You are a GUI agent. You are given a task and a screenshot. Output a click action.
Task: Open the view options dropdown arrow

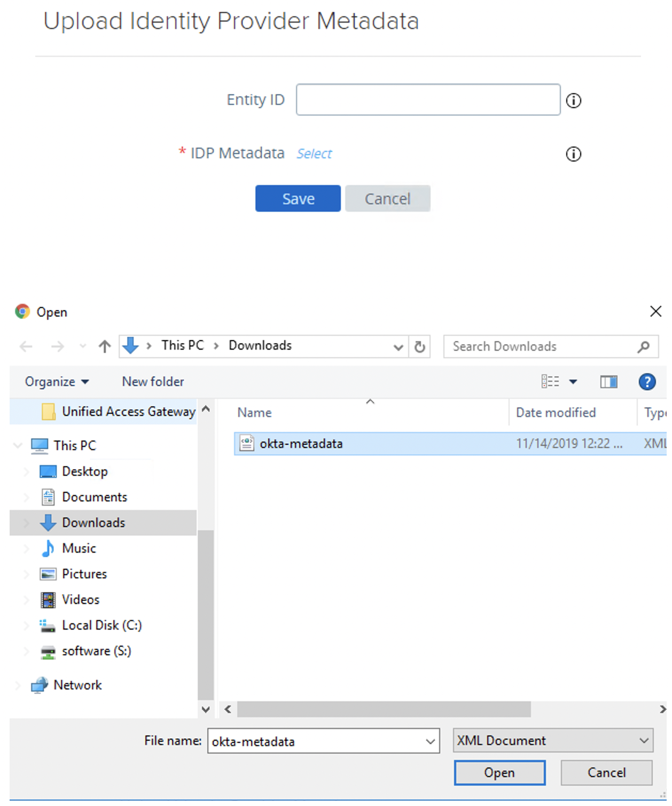point(573,382)
